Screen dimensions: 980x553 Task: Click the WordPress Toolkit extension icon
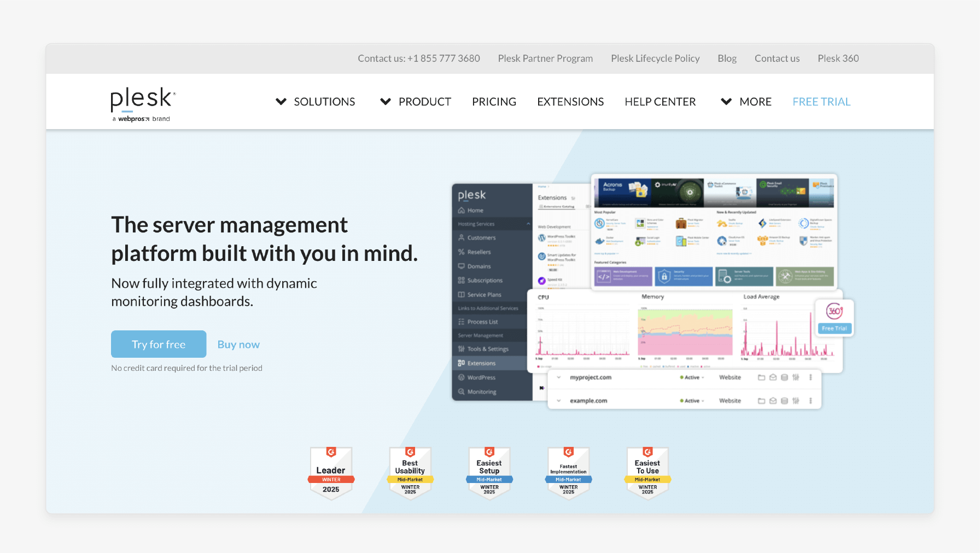[542, 238]
